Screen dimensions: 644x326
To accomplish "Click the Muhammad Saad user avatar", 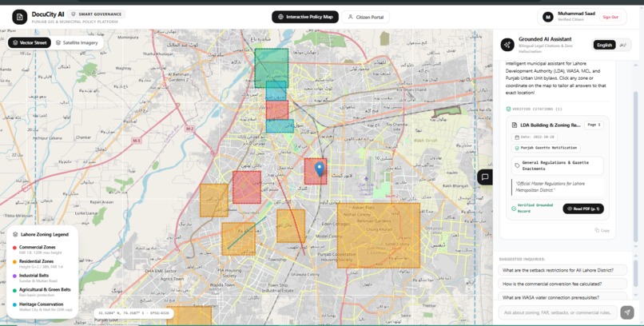I will pos(547,17).
